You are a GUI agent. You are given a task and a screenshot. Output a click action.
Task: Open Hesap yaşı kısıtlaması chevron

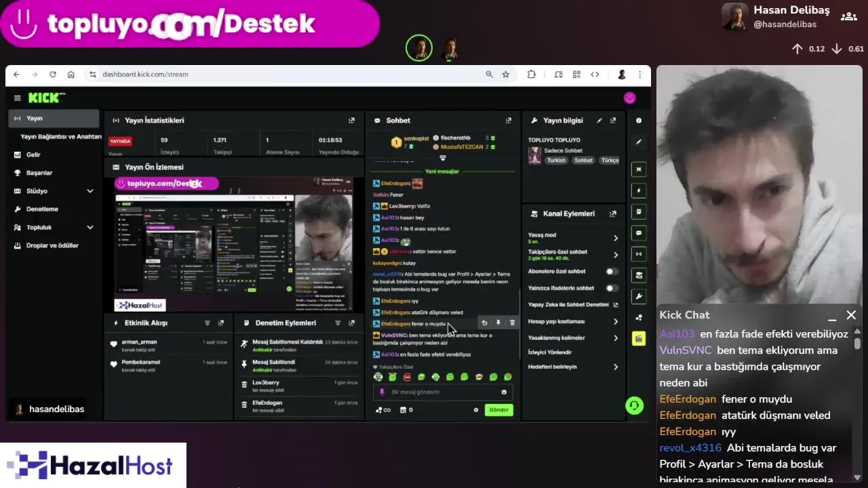point(616,321)
